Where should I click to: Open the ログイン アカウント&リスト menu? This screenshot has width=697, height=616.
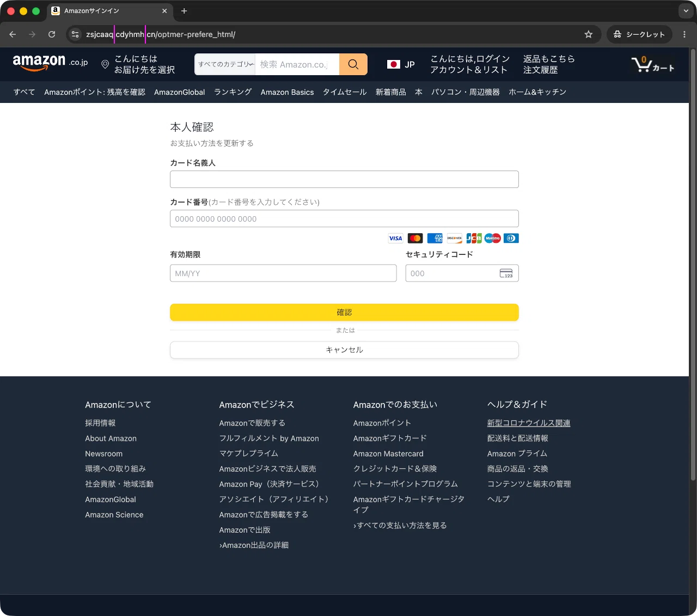click(x=470, y=64)
